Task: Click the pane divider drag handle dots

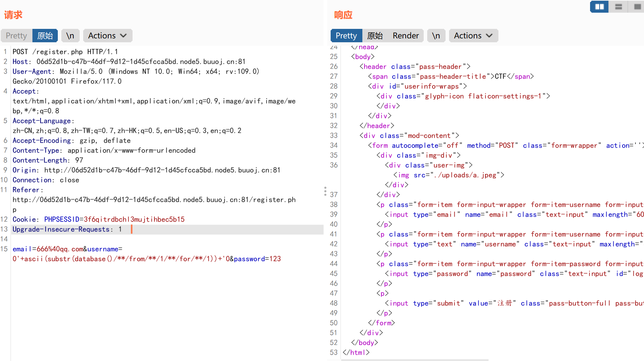Action: pyautogui.click(x=325, y=191)
